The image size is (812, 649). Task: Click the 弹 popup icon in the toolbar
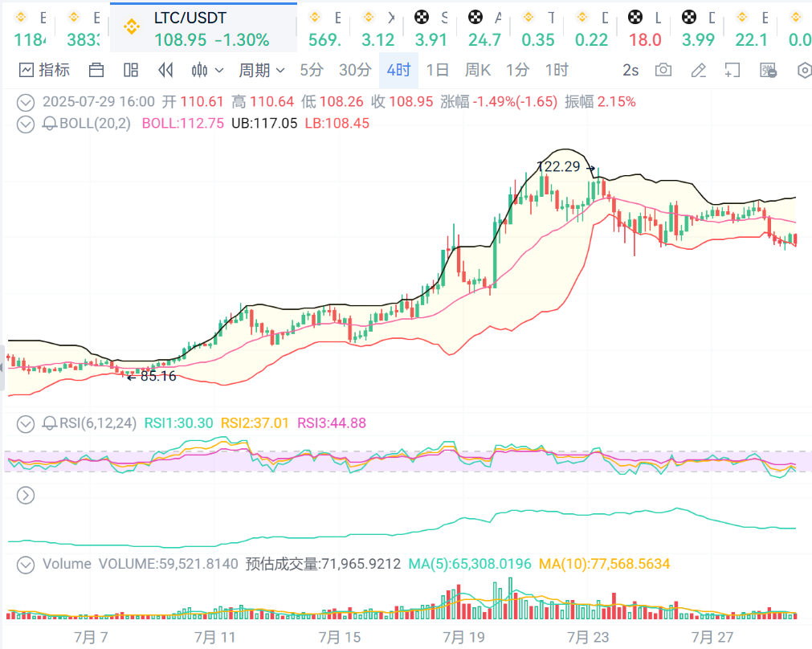click(x=768, y=70)
